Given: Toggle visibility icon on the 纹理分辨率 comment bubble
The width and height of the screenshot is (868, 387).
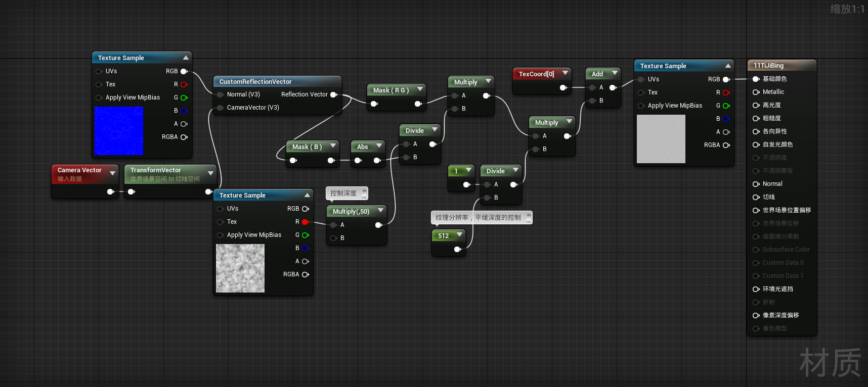Looking at the screenshot, I should 529,220.
